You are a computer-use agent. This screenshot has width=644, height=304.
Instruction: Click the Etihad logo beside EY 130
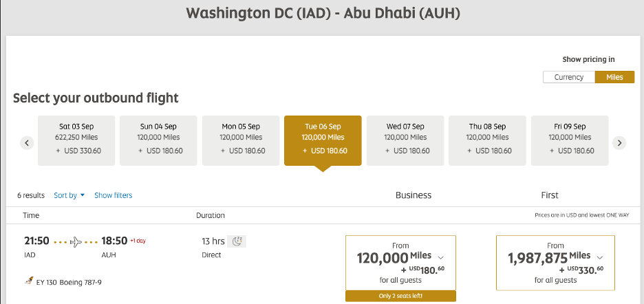point(29,281)
